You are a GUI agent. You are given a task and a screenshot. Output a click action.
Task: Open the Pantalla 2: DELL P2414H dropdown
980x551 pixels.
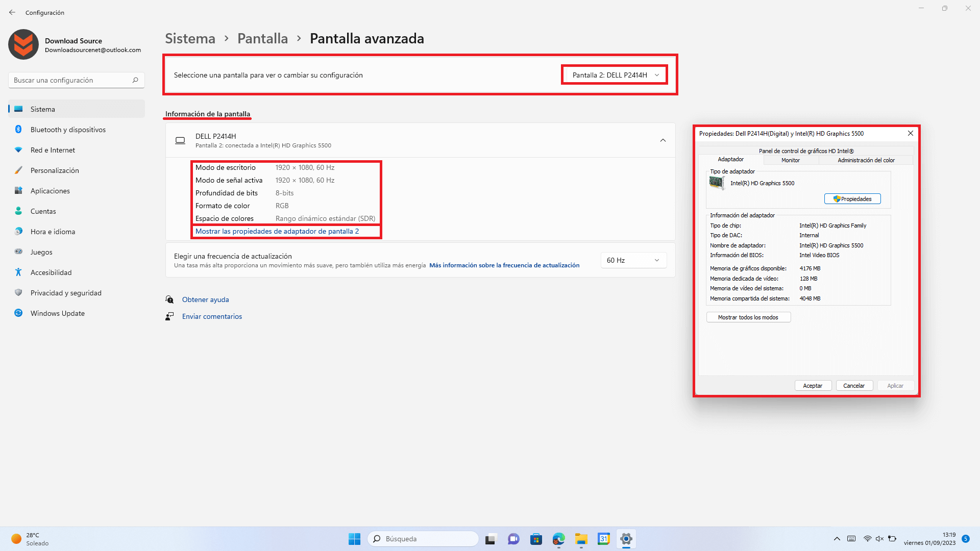(x=615, y=75)
